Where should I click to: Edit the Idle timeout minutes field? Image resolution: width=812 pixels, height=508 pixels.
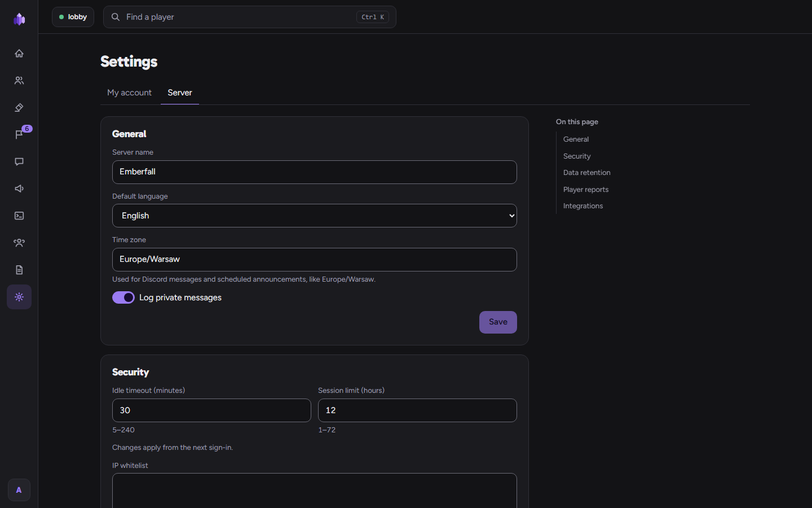[x=211, y=410]
